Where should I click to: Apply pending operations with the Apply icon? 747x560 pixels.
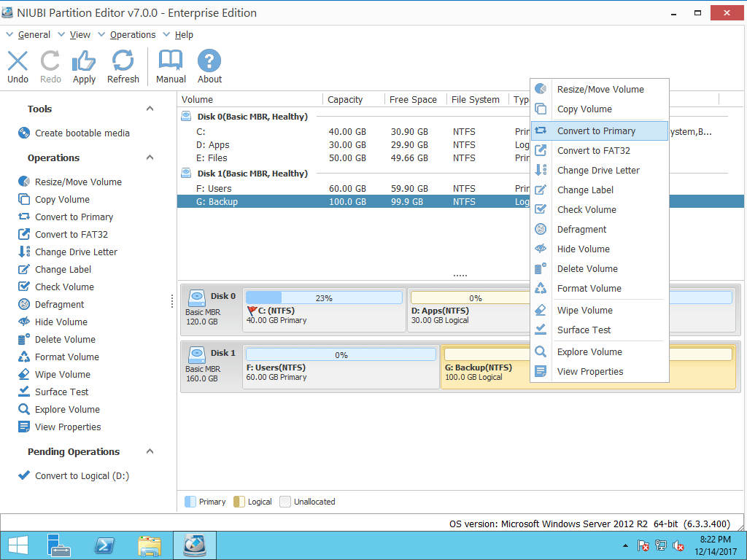pos(84,66)
